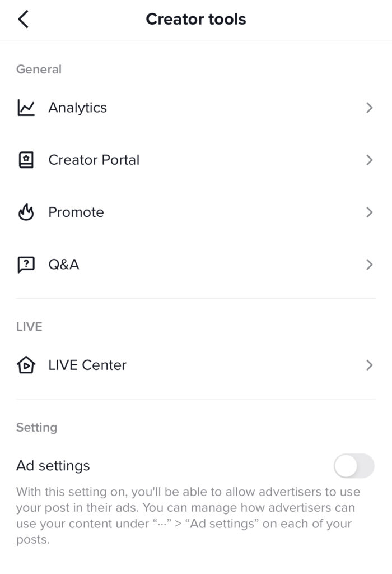
Task: Click the Creator Portal book icon
Action: 26,160
